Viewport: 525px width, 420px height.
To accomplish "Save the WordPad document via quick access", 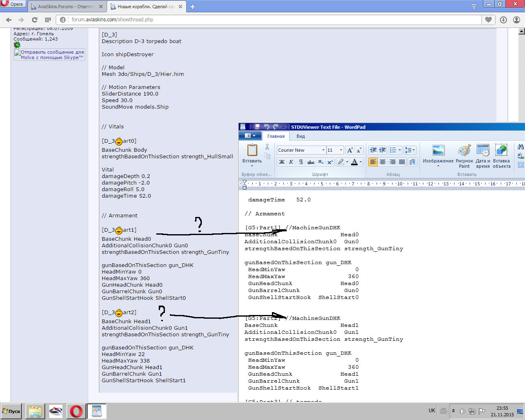I will point(257,127).
